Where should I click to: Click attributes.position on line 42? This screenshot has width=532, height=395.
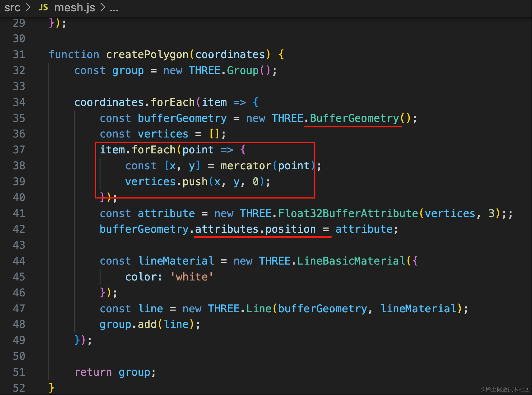[256, 229]
